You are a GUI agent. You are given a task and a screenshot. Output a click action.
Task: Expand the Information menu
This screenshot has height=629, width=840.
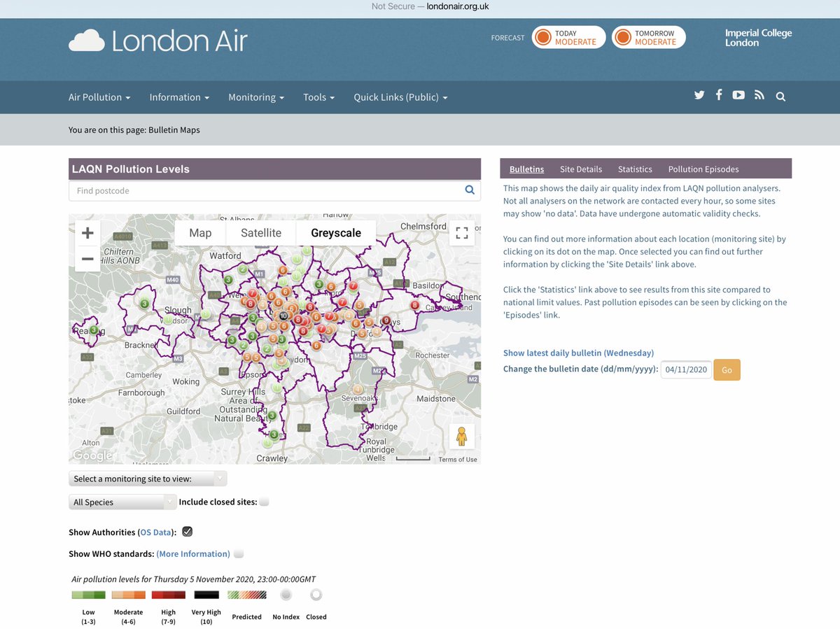(x=179, y=97)
